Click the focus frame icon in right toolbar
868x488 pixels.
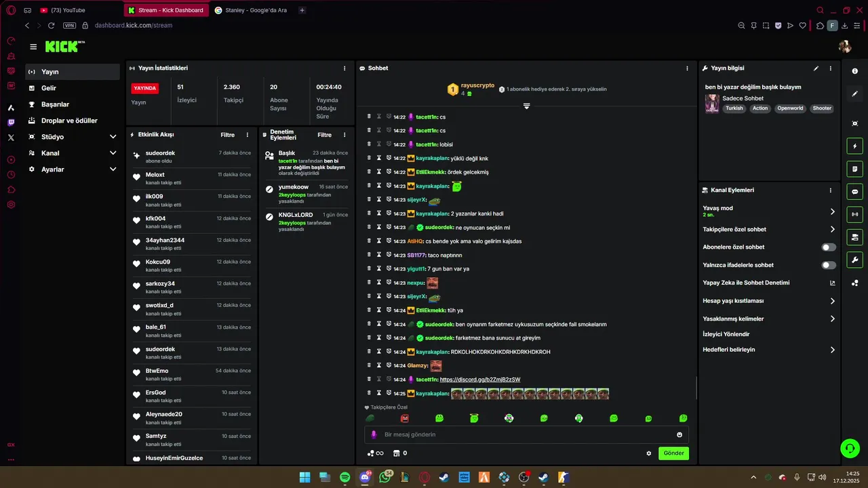[x=854, y=123]
